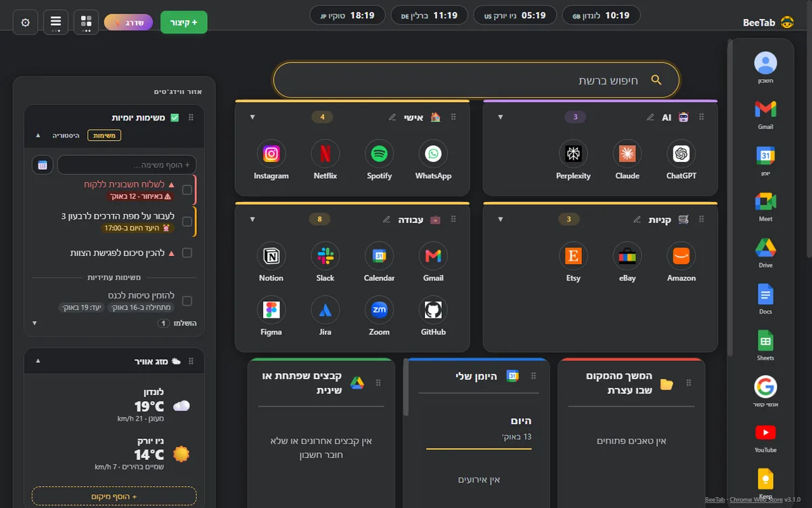
Task: Open Google Docs in the sidebar
Action: 765,299
